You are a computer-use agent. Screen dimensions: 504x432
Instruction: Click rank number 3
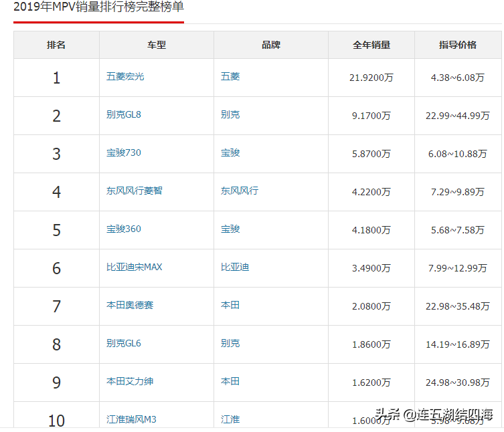pos(57,154)
